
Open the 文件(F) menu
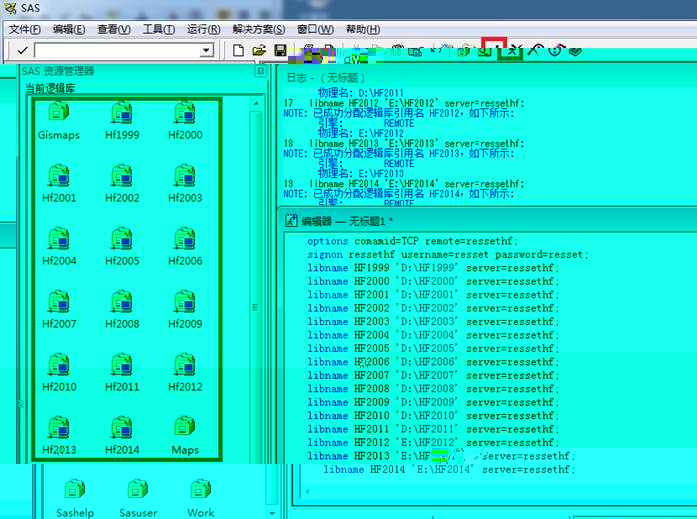(25, 29)
